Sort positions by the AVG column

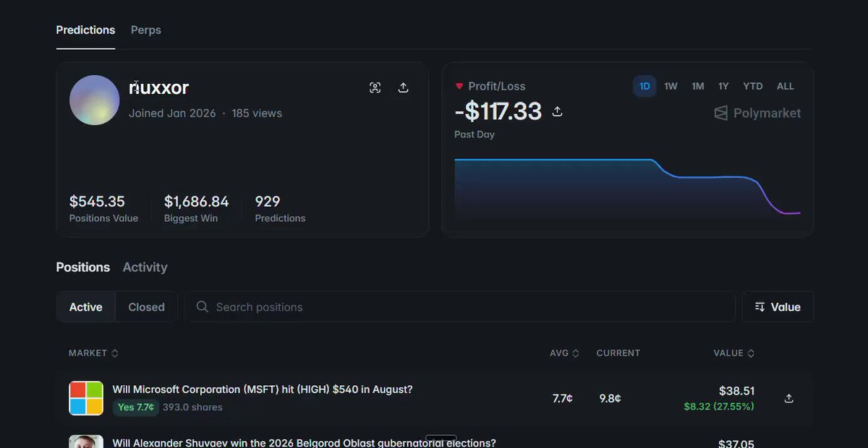point(564,353)
